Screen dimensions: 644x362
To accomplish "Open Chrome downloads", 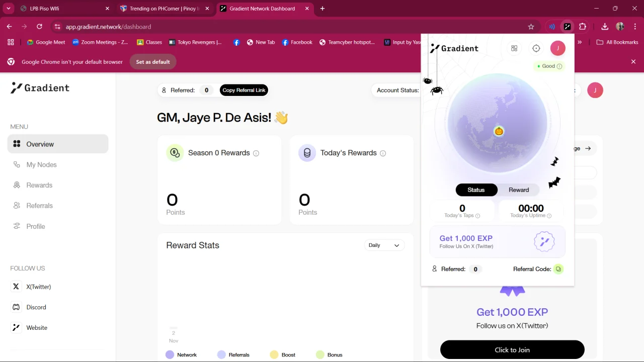I will [605, 27].
